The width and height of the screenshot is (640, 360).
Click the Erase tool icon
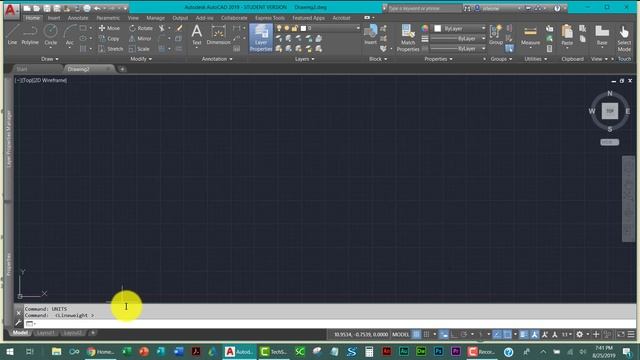179,28
